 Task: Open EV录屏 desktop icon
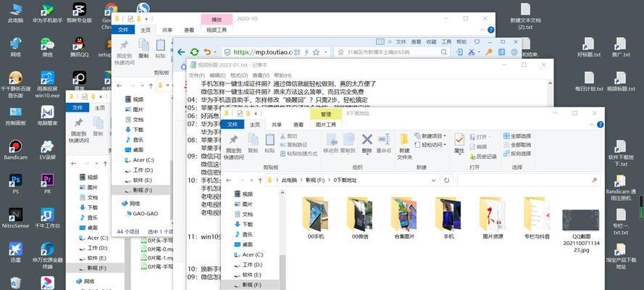click(x=47, y=150)
